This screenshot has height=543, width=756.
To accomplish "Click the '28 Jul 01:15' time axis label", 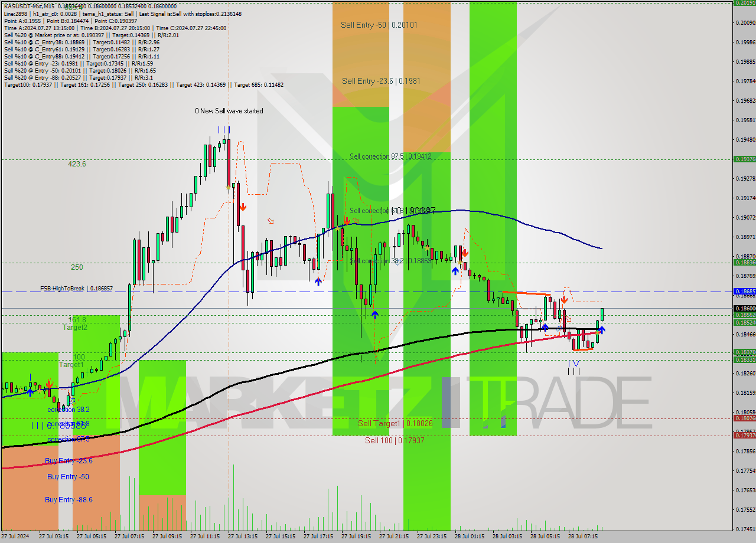I will coord(469,537).
